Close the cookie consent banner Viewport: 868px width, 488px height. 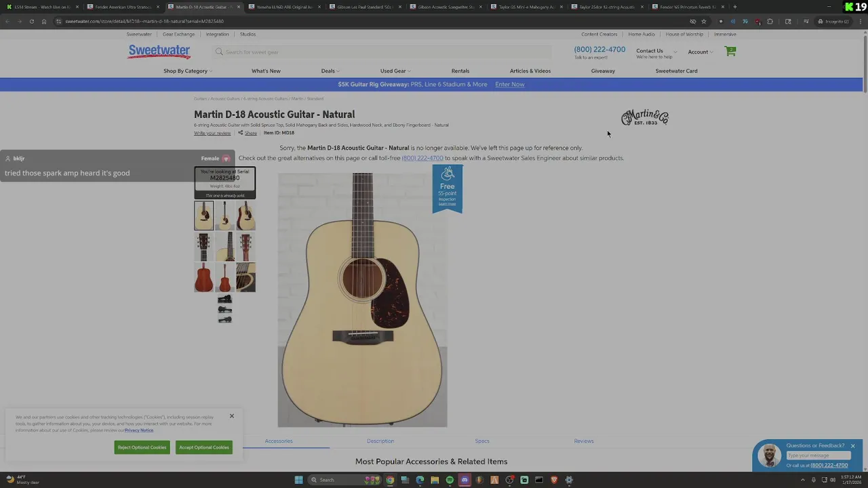(x=231, y=415)
